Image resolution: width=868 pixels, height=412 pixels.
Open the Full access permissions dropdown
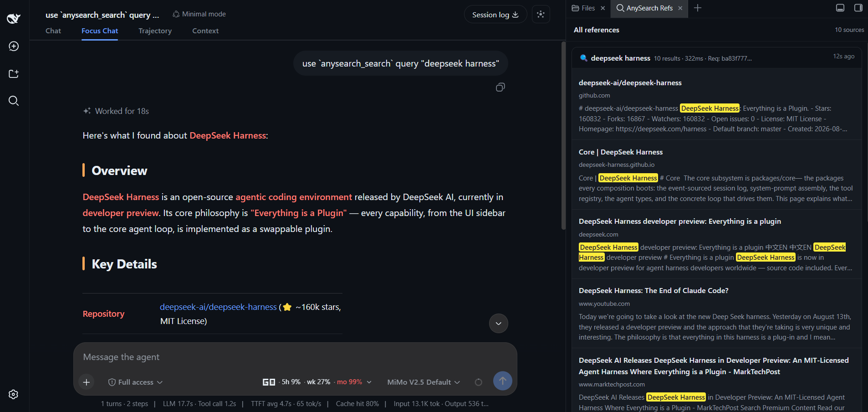[x=135, y=382]
